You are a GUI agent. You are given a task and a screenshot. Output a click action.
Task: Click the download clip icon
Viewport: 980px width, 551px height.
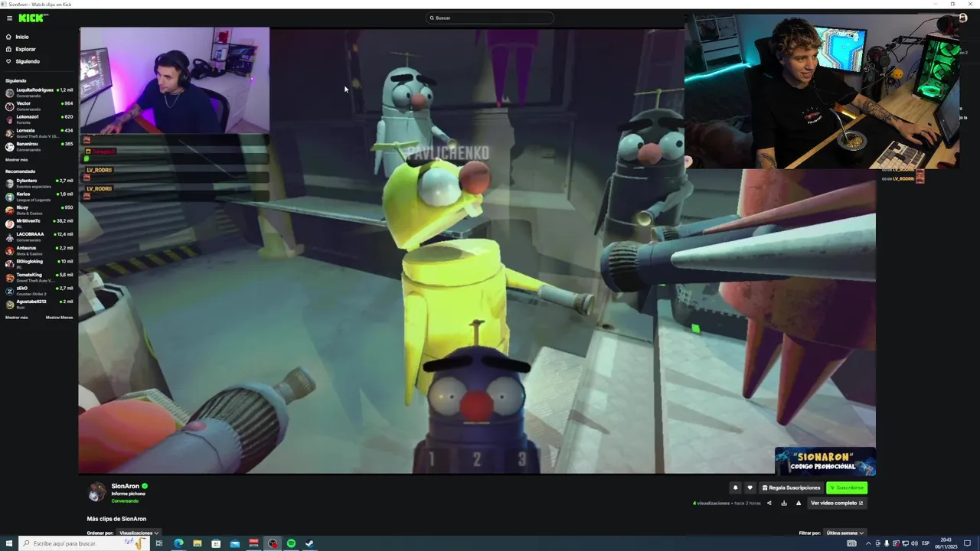pos(784,503)
